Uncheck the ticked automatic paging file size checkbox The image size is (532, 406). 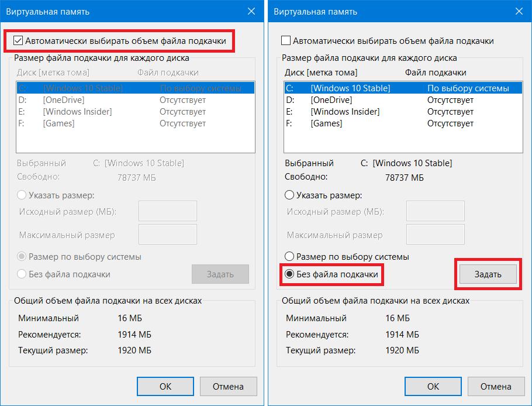coord(18,41)
